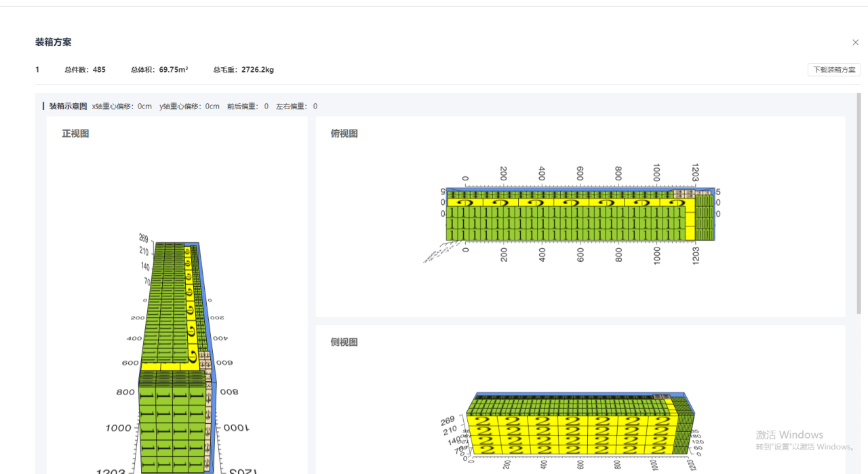Click the 左右偏重 value

(315, 106)
